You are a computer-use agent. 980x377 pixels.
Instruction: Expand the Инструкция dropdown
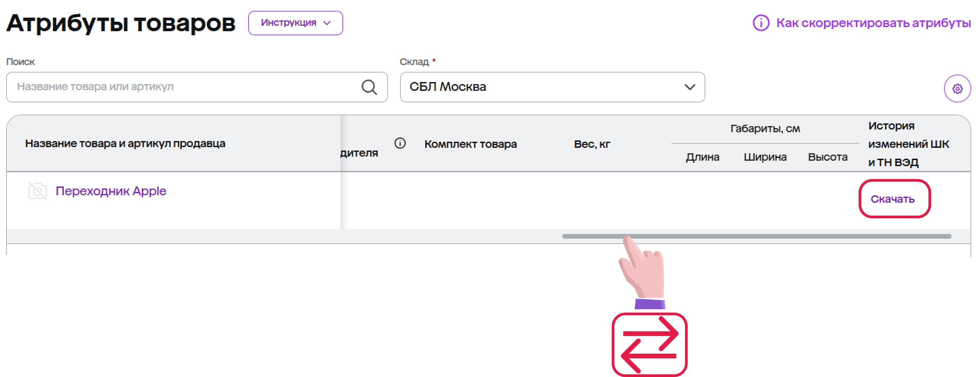coord(295,23)
